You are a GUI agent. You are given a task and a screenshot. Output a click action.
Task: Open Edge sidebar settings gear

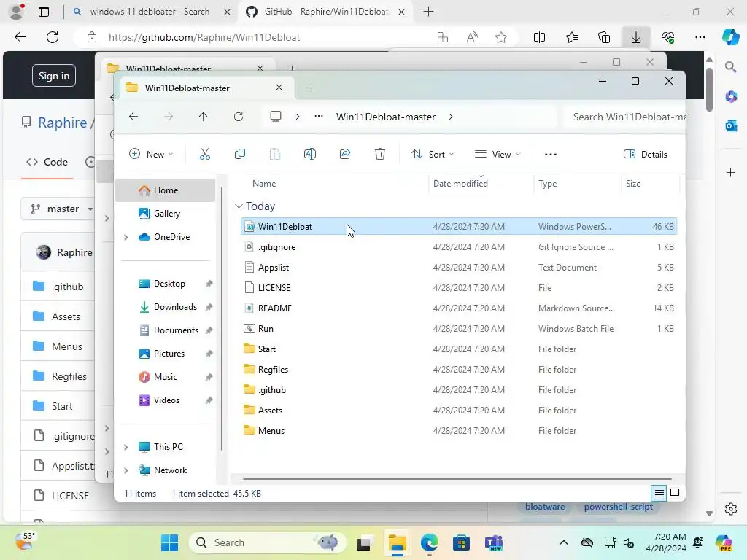tap(731, 509)
